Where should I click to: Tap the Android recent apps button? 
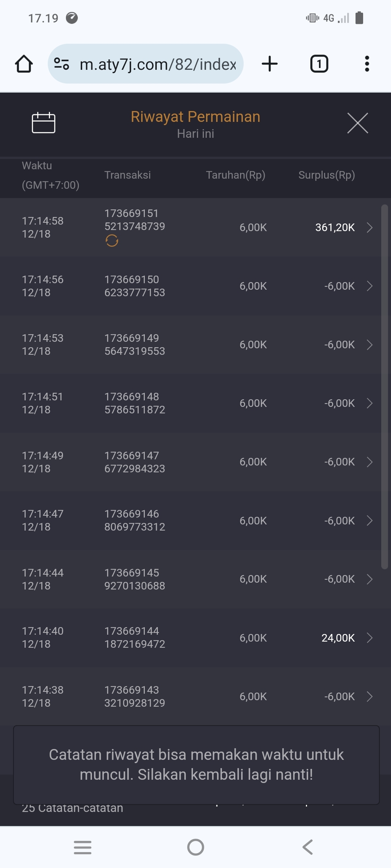[83, 847]
